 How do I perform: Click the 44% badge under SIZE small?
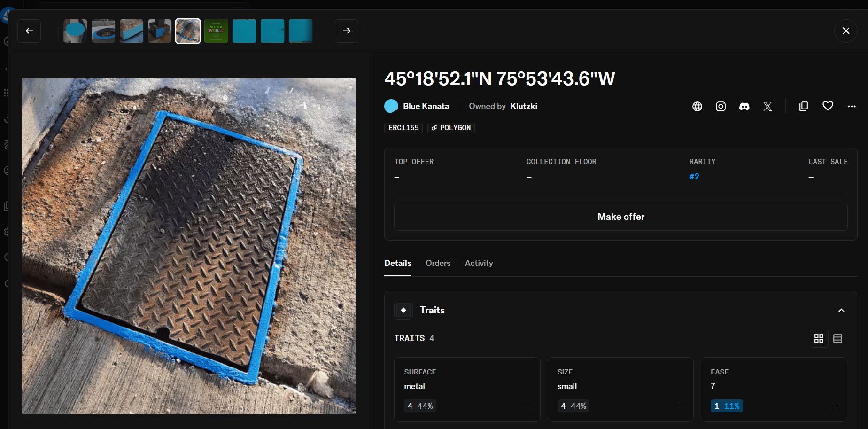(573, 406)
